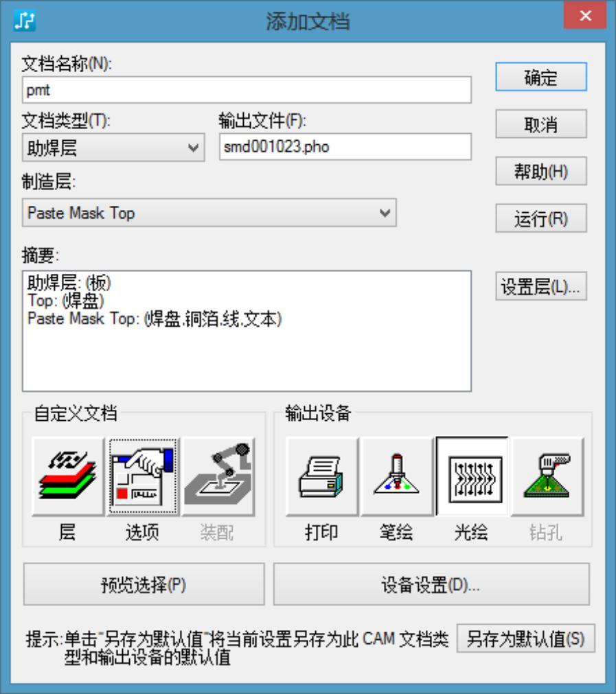Click the output file field smd001023.pho
Viewport: 616px width, 694px height.
tap(345, 146)
